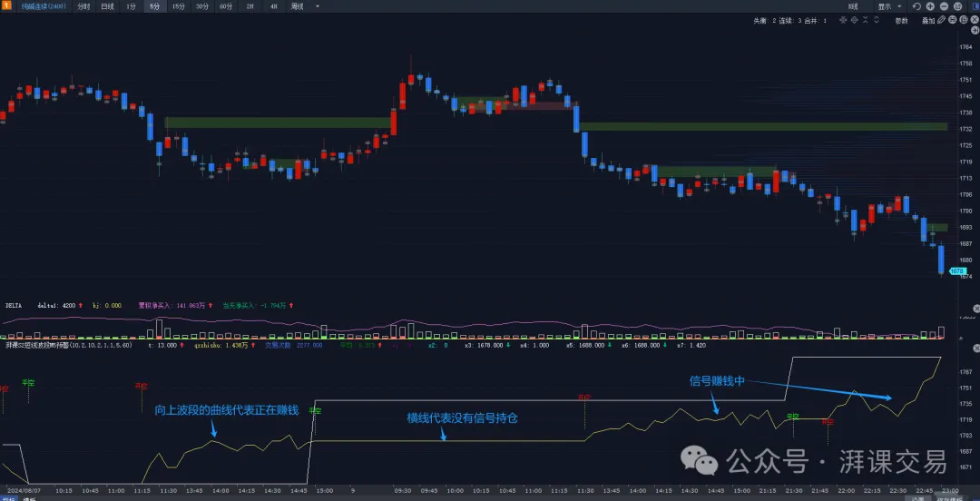Click the 23:00 marker on the time axis
The image size is (980, 501).
point(949,491)
